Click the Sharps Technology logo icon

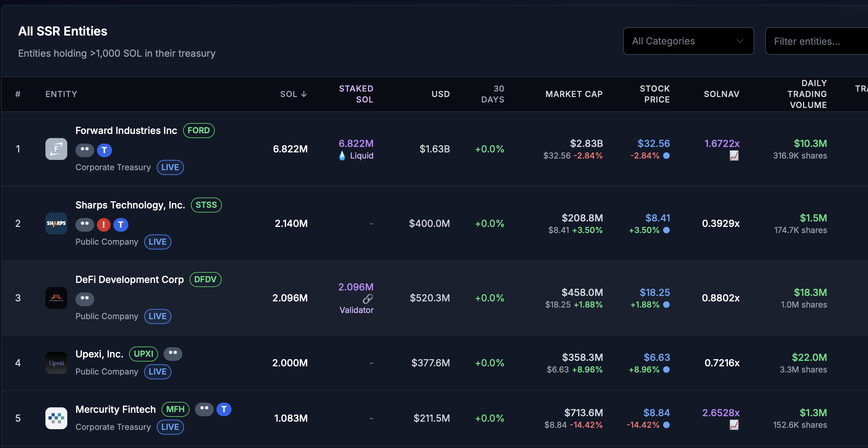pos(56,223)
